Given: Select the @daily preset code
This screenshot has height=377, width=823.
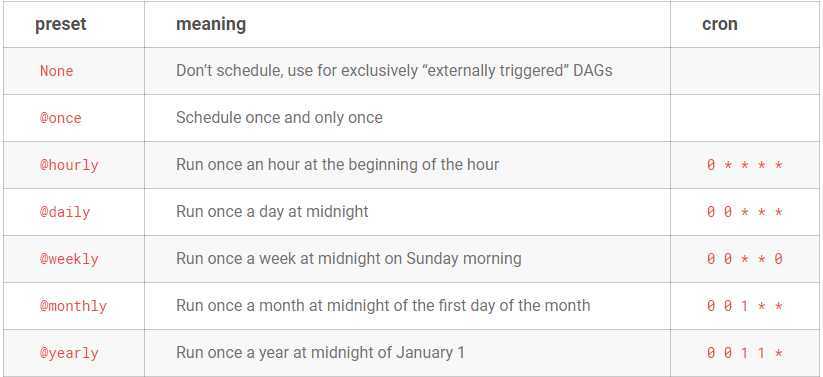Looking at the screenshot, I should click(65, 212).
